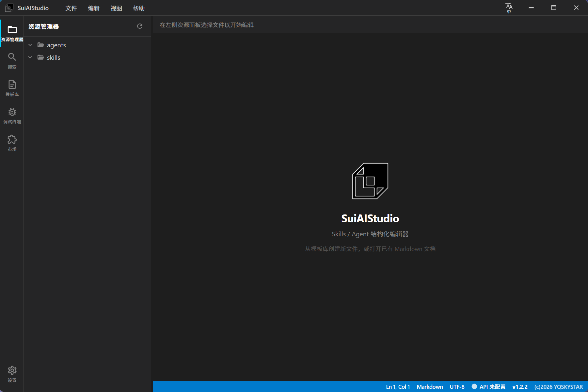Click the API 未配置 status indicator
The width and height of the screenshot is (588, 392).
(488, 387)
